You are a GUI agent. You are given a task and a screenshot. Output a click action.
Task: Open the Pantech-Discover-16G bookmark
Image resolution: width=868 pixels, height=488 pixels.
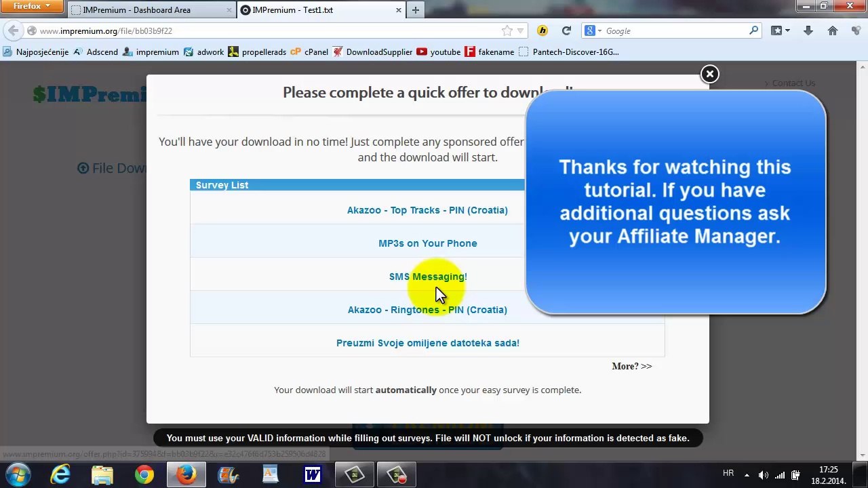pyautogui.click(x=569, y=52)
